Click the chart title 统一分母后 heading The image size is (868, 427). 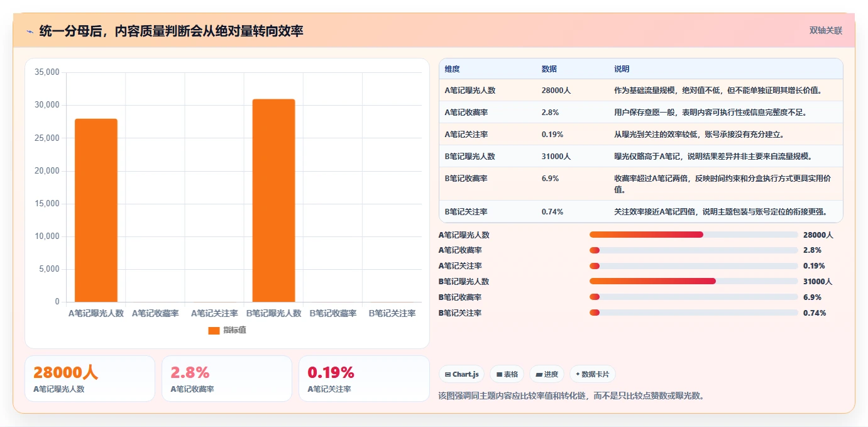(x=171, y=31)
